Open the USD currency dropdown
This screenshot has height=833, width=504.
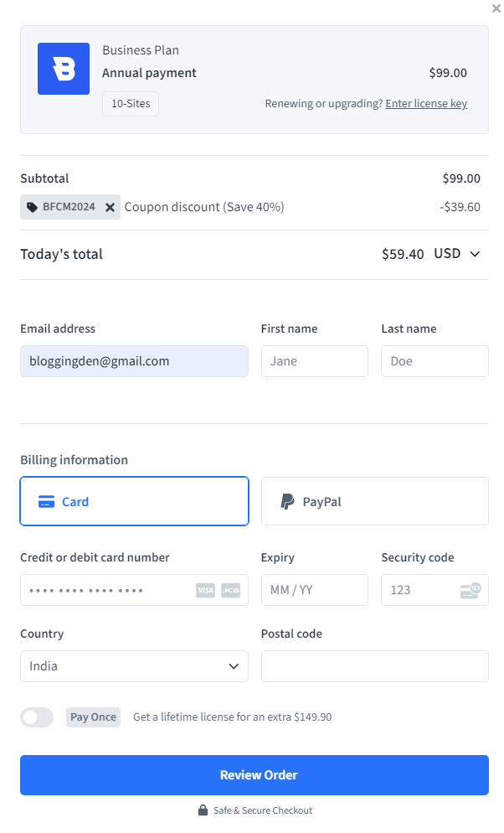458,253
